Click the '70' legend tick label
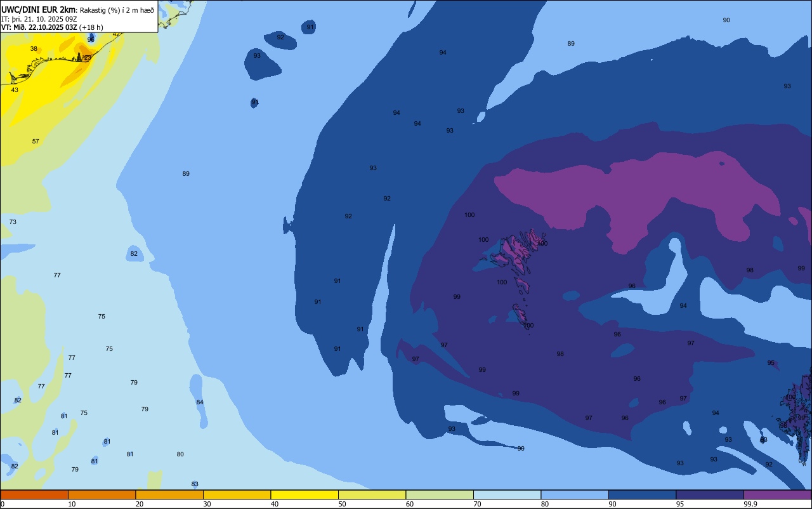The image size is (812, 509). tap(477, 504)
